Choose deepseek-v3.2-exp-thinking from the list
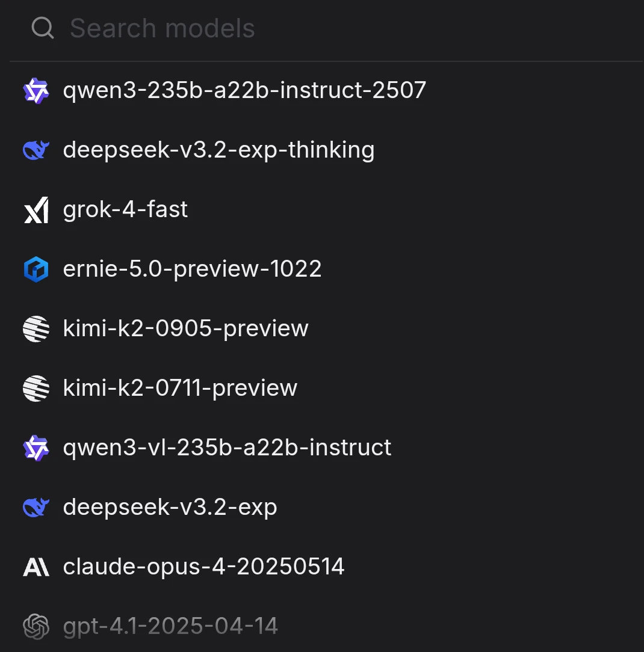The width and height of the screenshot is (644, 652). 218,150
